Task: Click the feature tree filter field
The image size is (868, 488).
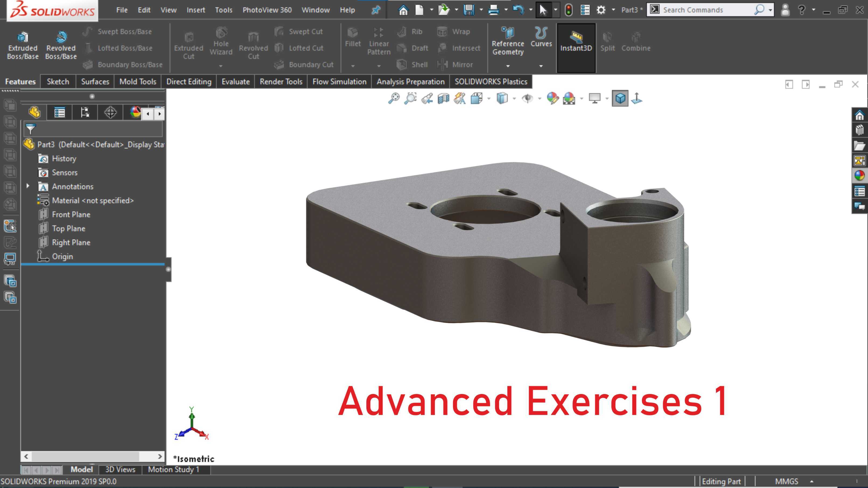Action: pyautogui.click(x=93, y=129)
